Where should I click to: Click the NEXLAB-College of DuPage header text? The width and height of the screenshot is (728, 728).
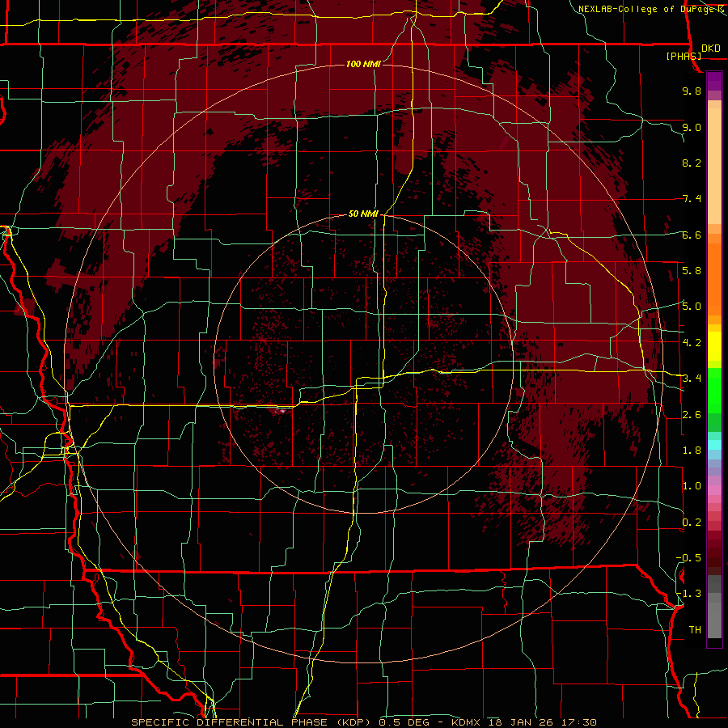pos(645,9)
